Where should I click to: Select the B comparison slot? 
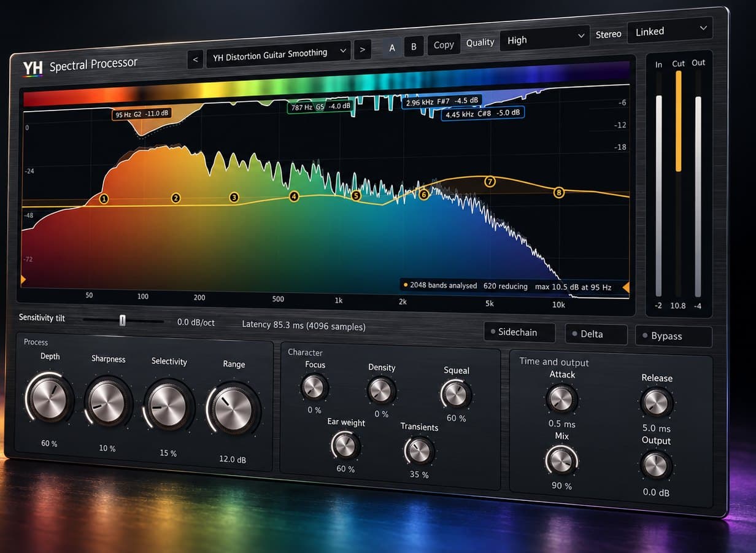414,46
